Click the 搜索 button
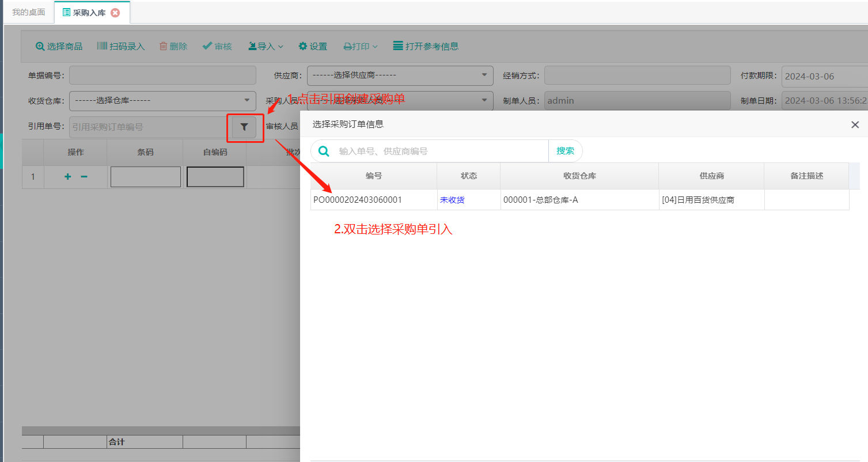The height and width of the screenshot is (462, 868). coord(565,151)
